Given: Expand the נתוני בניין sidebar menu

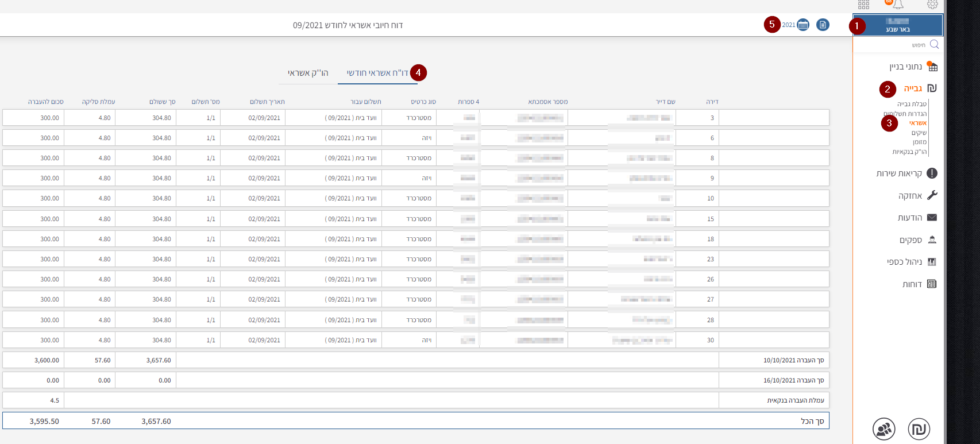Looking at the screenshot, I should coord(906,67).
